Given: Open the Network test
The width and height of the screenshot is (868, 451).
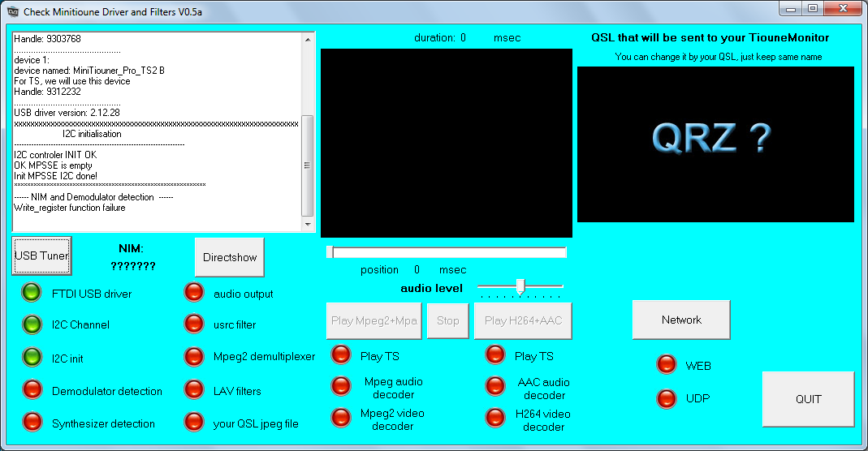Looking at the screenshot, I should pyautogui.click(x=681, y=320).
